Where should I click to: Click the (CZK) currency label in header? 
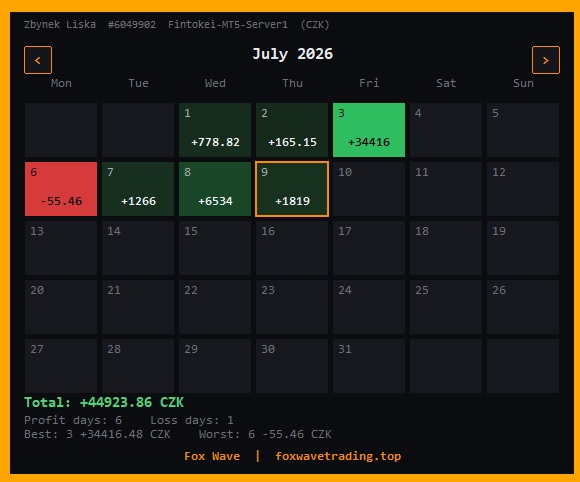pyautogui.click(x=314, y=25)
